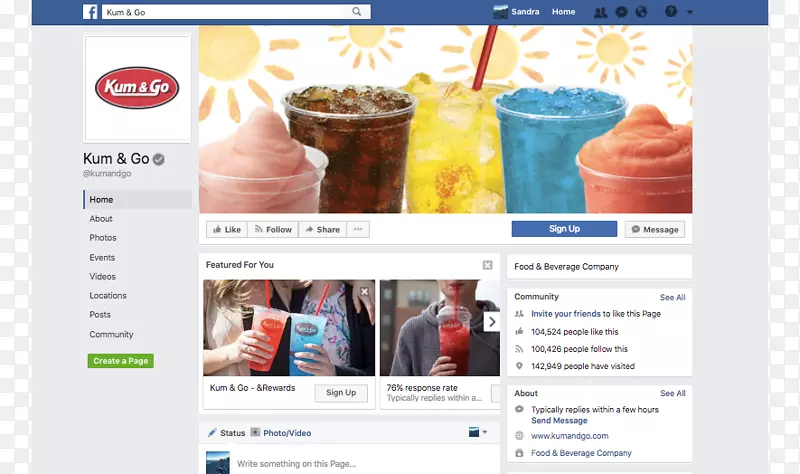Open post-as identity dropdown
This screenshot has width=800, height=474.
[x=478, y=432]
